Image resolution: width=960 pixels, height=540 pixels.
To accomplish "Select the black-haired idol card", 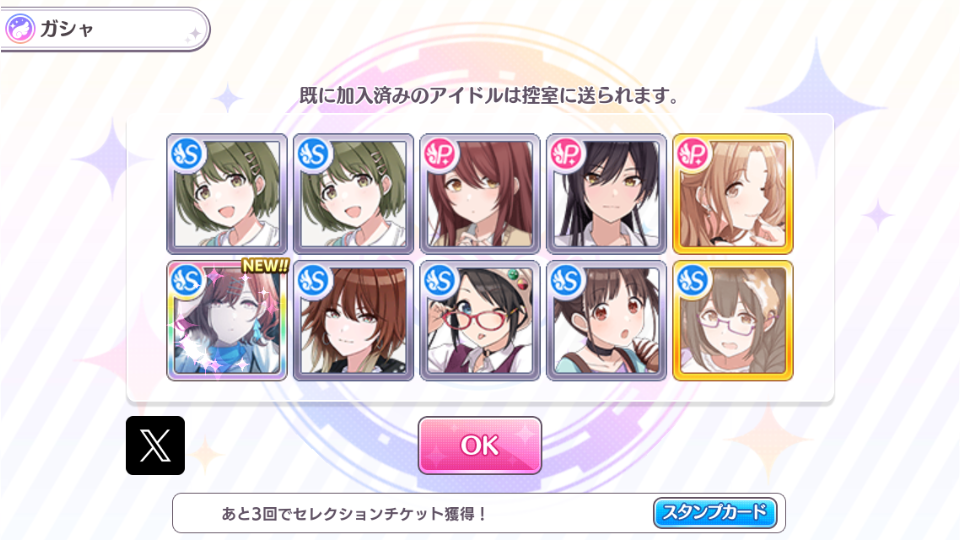I will (606, 193).
